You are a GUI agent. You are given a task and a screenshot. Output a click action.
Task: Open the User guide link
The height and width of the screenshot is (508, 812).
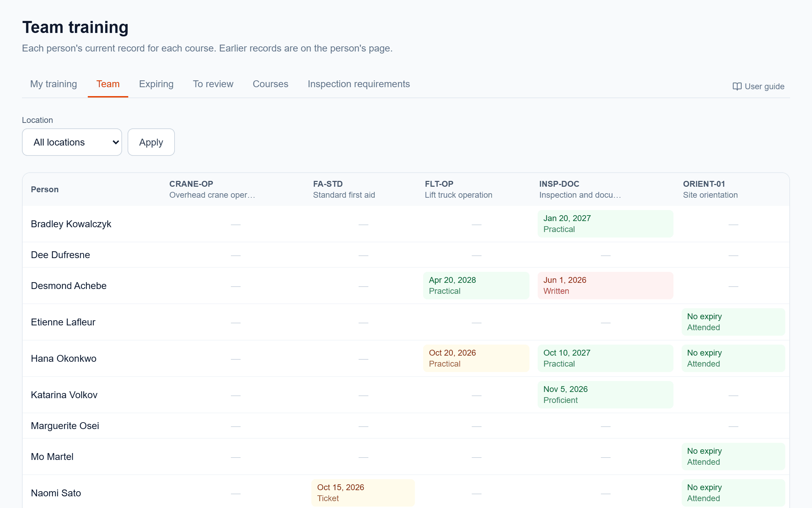click(x=759, y=86)
